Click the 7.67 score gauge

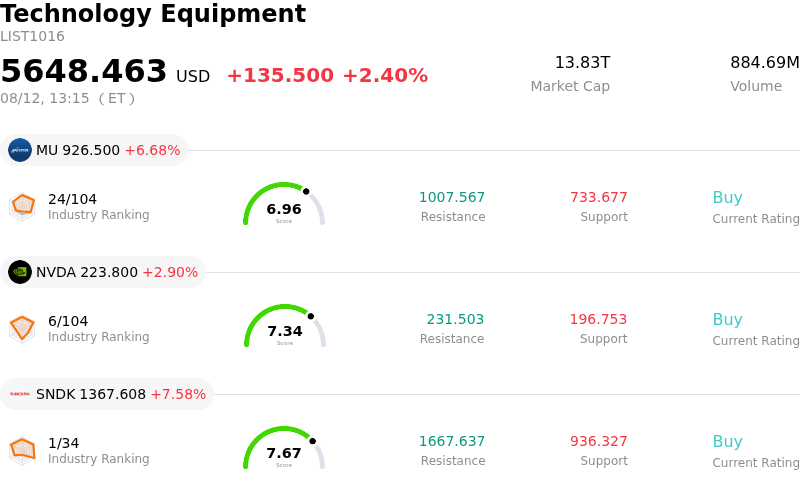click(284, 448)
